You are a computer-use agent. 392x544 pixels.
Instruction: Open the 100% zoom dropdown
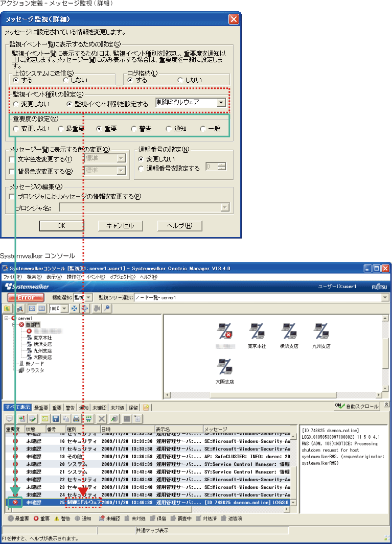tap(64, 309)
